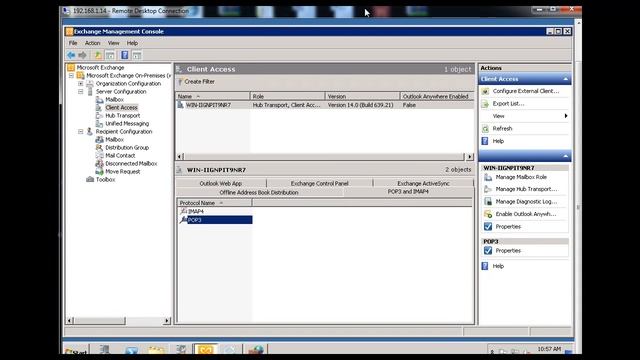Collapse the lower Actions section header
The width and height of the screenshot is (640, 360).
[x=566, y=156]
